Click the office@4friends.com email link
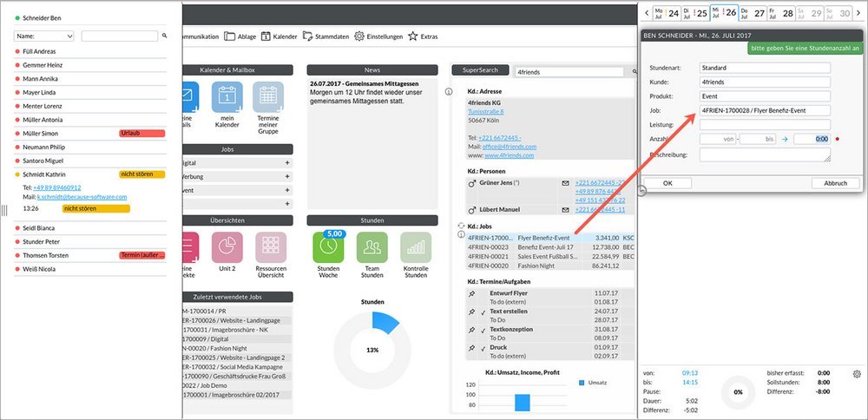The height and width of the screenshot is (420, 868). [510, 147]
